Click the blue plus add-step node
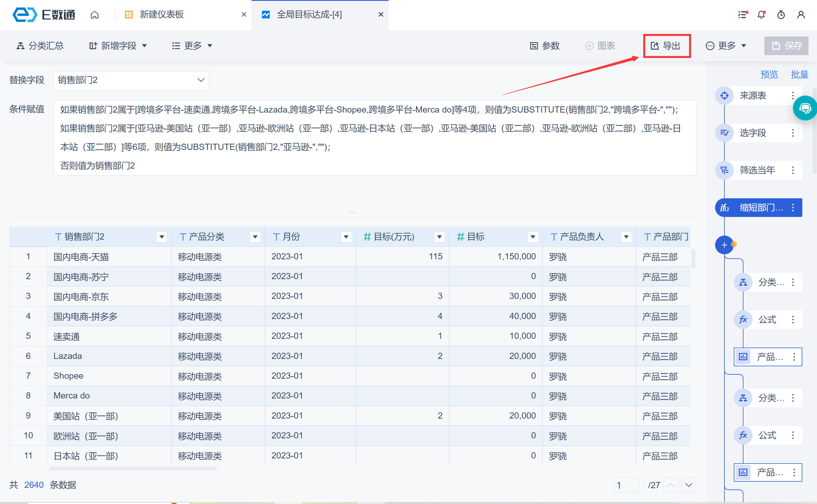 pos(724,245)
